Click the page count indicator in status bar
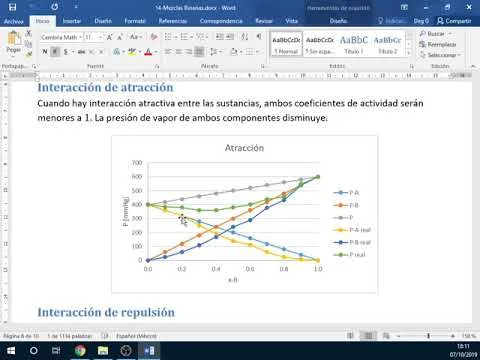480x360 pixels. pyautogui.click(x=21, y=336)
